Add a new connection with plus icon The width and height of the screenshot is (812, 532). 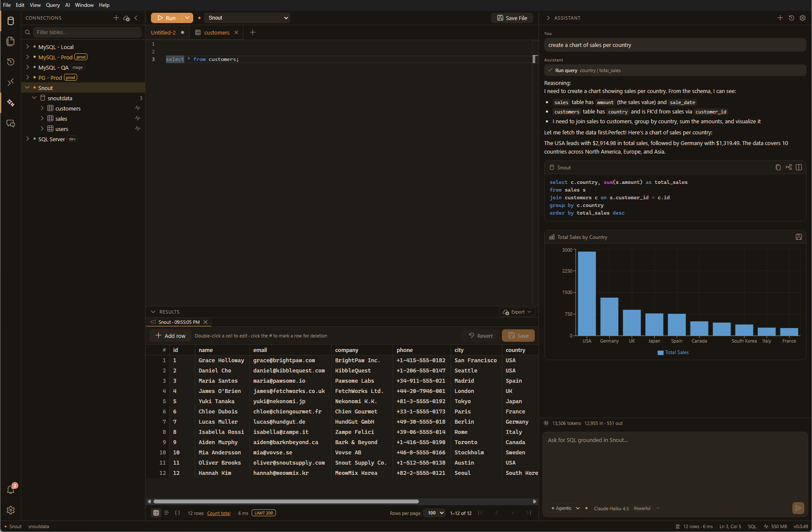point(116,18)
